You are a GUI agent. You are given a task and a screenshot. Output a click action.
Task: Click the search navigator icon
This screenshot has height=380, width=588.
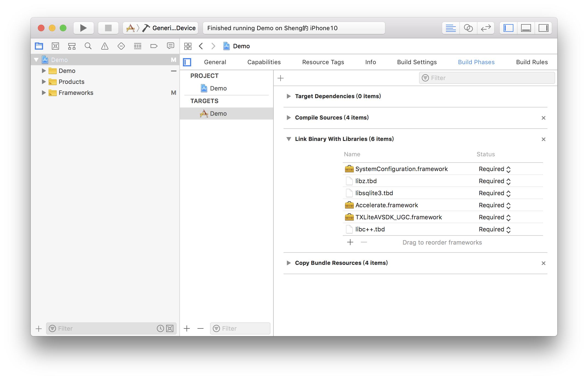pyautogui.click(x=88, y=46)
